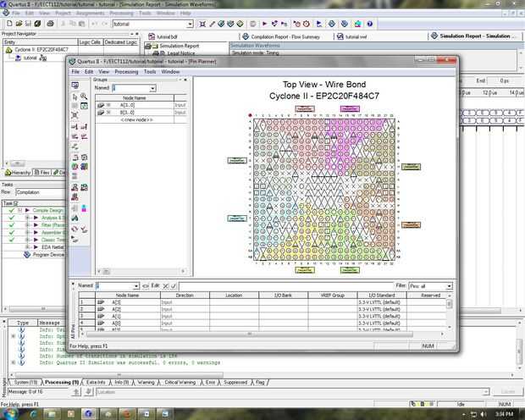This screenshot has height=420, width=525.
Task: Open the File menu in Pin Planner window
Action: (75, 72)
